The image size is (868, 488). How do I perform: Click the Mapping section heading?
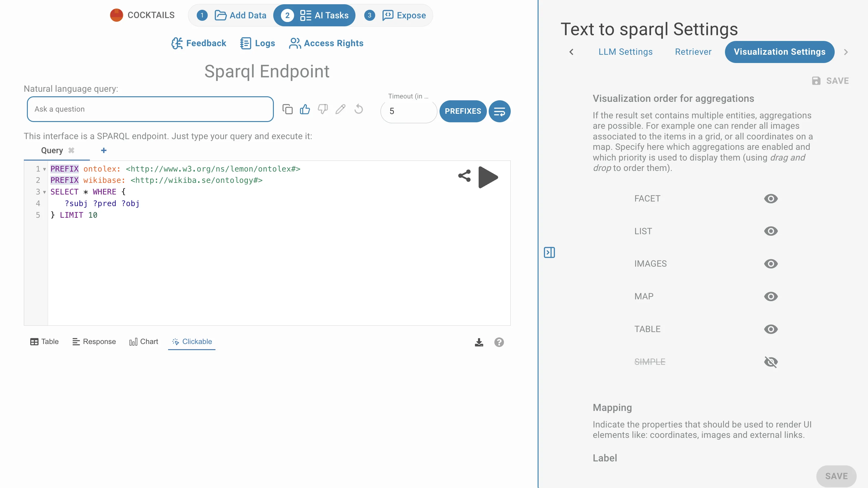[612, 408]
